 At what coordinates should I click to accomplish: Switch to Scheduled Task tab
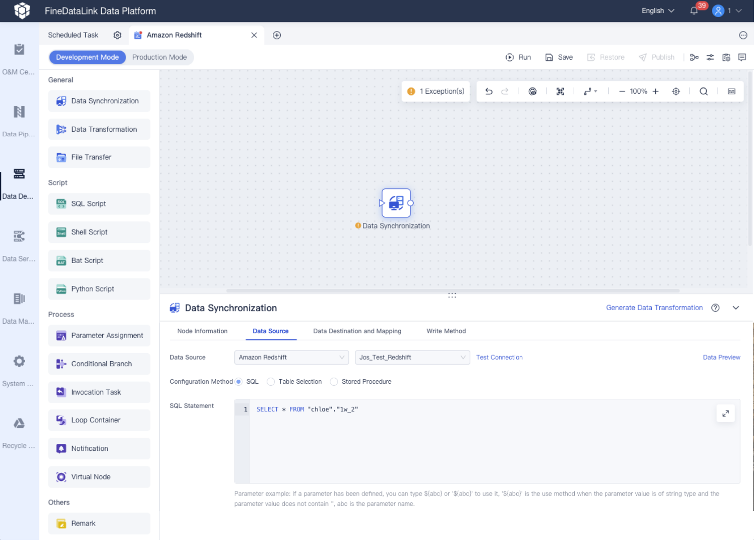(73, 35)
